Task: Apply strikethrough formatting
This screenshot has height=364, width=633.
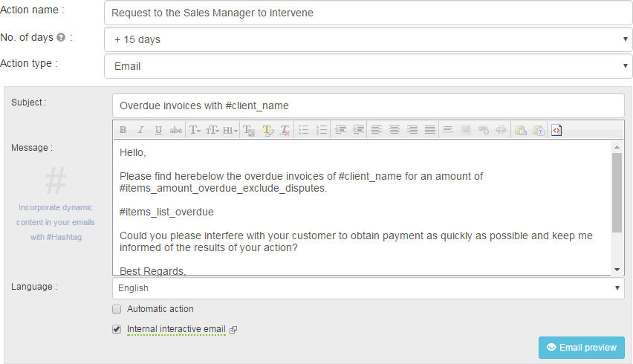Action: (x=176, y=130)
